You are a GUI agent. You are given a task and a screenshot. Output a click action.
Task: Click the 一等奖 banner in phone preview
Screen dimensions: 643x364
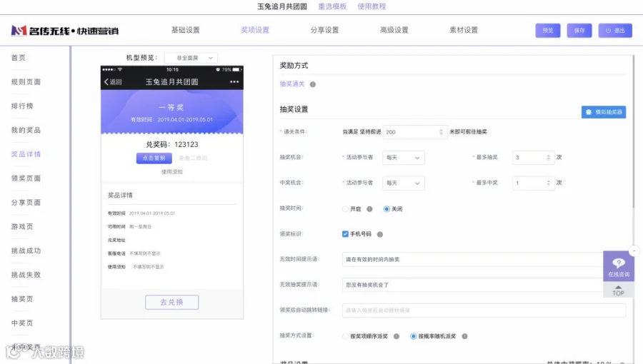click(x=171, y=112)
